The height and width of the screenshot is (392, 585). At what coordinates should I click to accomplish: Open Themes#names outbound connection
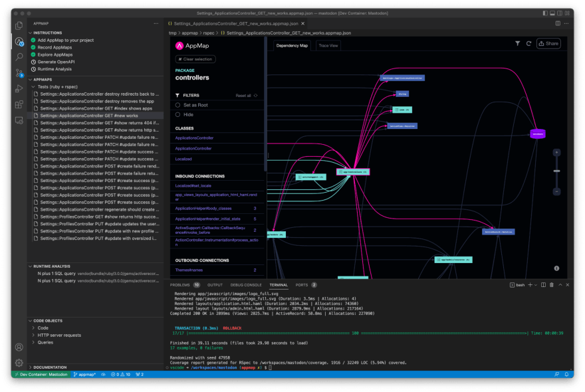tap(189, 270)
